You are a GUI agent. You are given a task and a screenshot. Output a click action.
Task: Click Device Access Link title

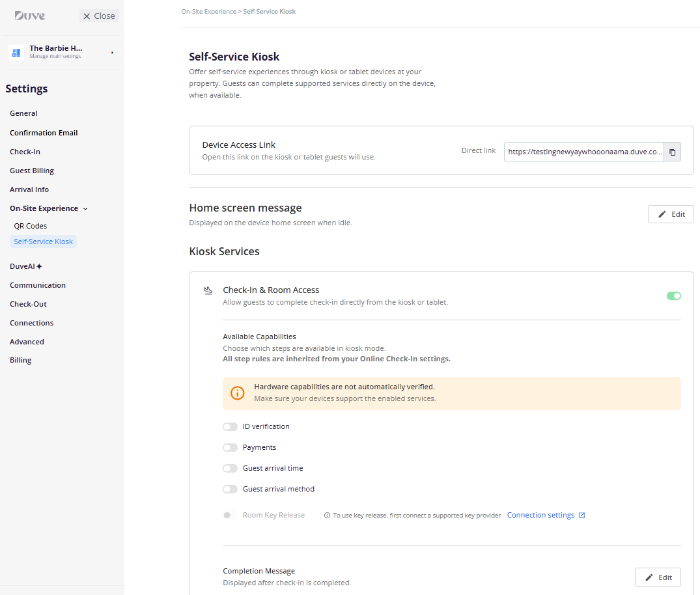[239, 145]
